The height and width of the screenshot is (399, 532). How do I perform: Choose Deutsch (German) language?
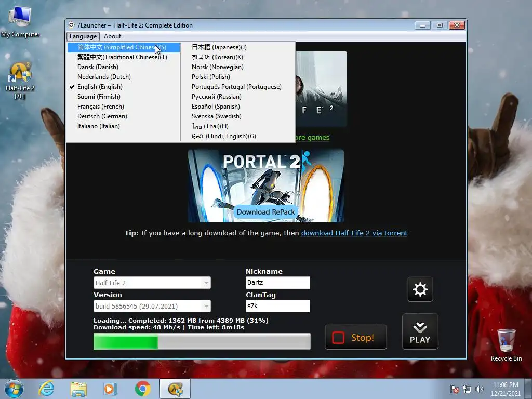click(x=124, y=116)
